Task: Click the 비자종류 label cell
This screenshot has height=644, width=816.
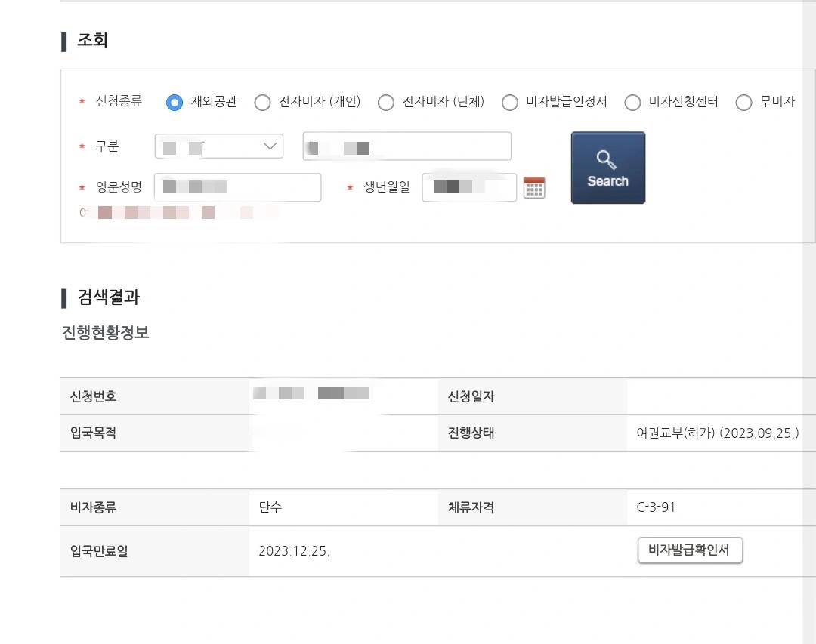Action: 155,507
